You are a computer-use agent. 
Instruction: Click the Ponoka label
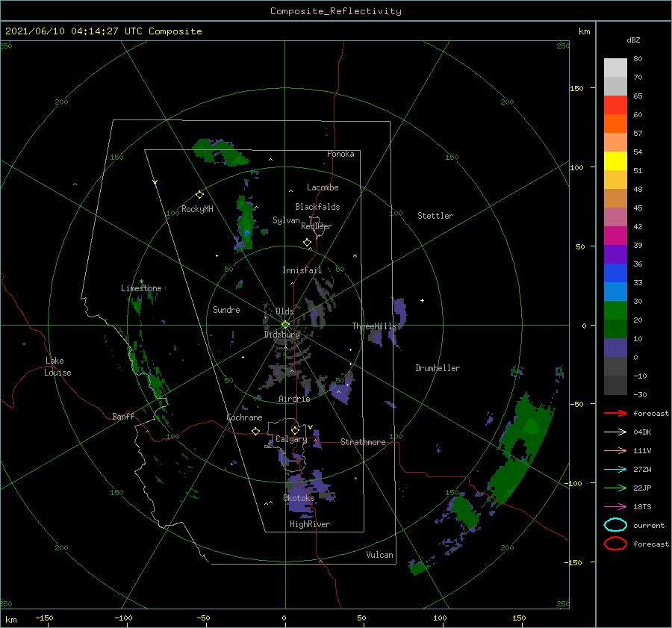click(x=340, y=155)
